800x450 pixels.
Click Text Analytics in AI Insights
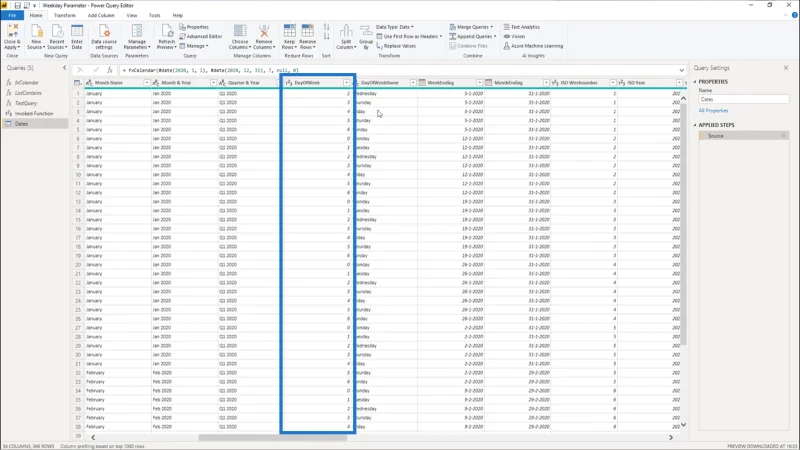click(521, 27)
